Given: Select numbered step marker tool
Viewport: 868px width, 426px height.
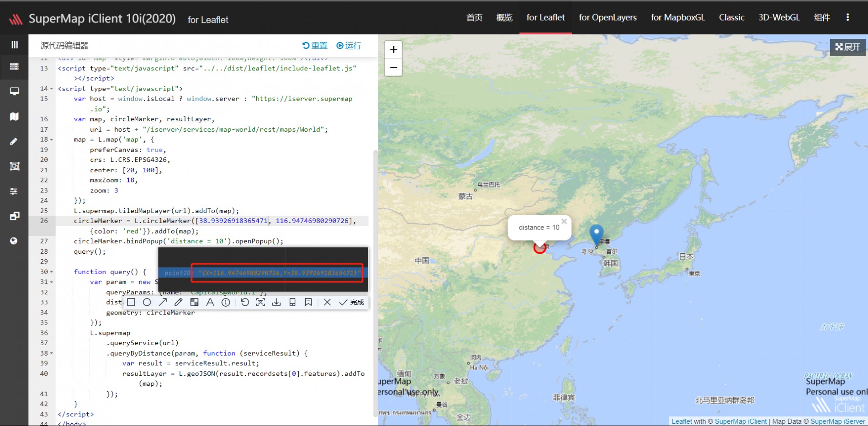Looking at the screenshot, I should [226, 302].
